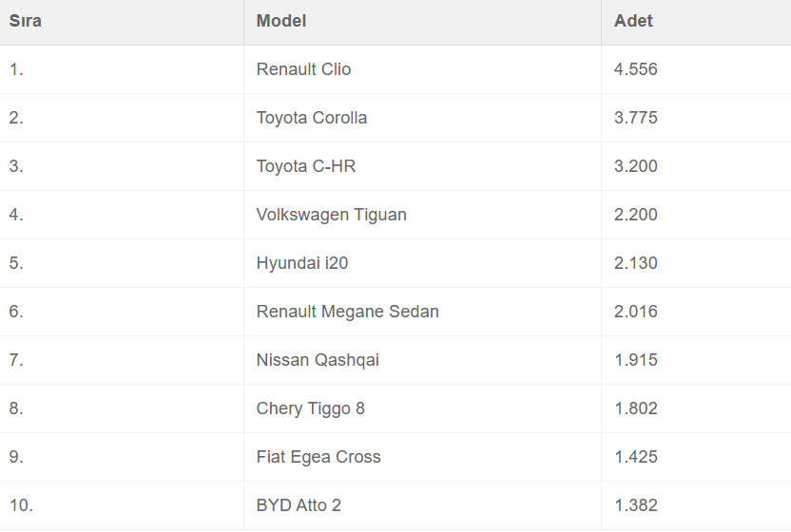Image resolution: width=791 pixels, height=532 pixels.
Task: Select the Renault Megane Sedan cell
Action: tap(347, 312)
